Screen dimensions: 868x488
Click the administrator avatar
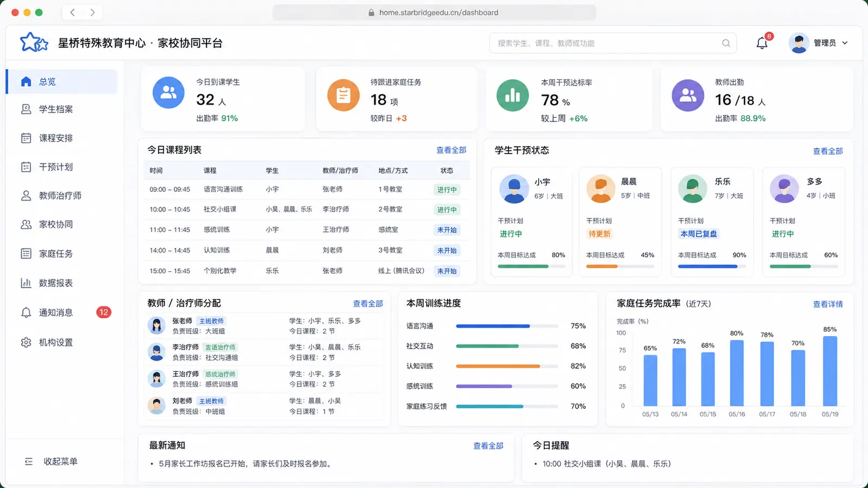[x=799, y=43]
